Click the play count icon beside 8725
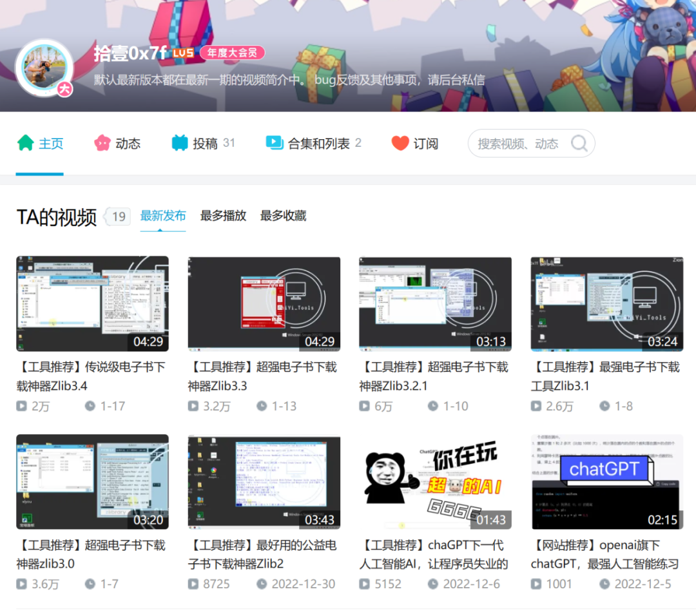 coord(193,584)
